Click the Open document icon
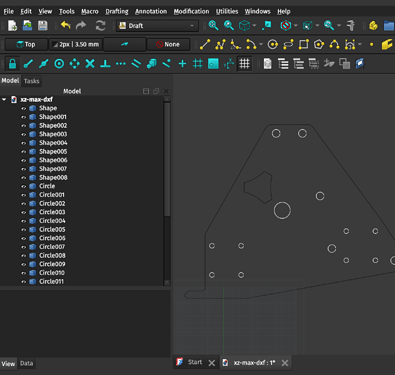 click(x=27, y=26)
